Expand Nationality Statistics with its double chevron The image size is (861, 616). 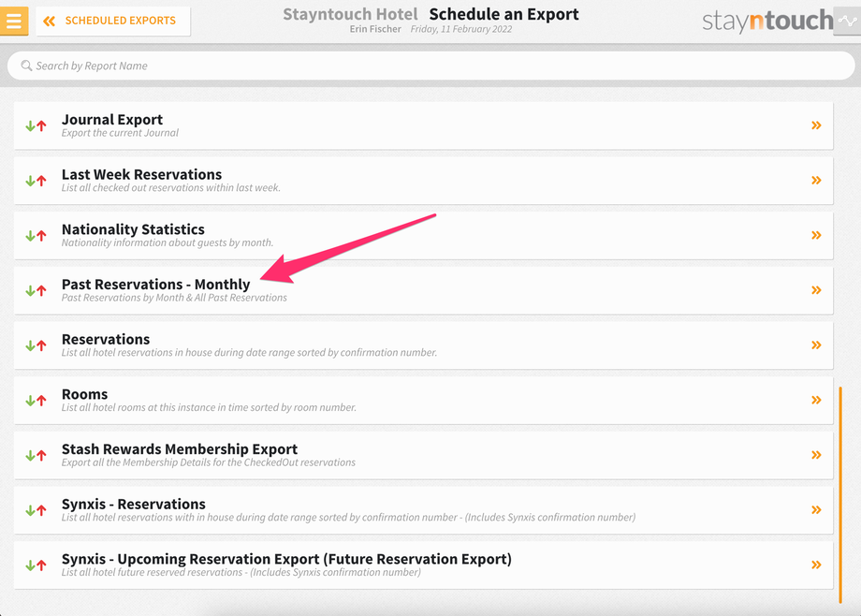tap(816, 235)
